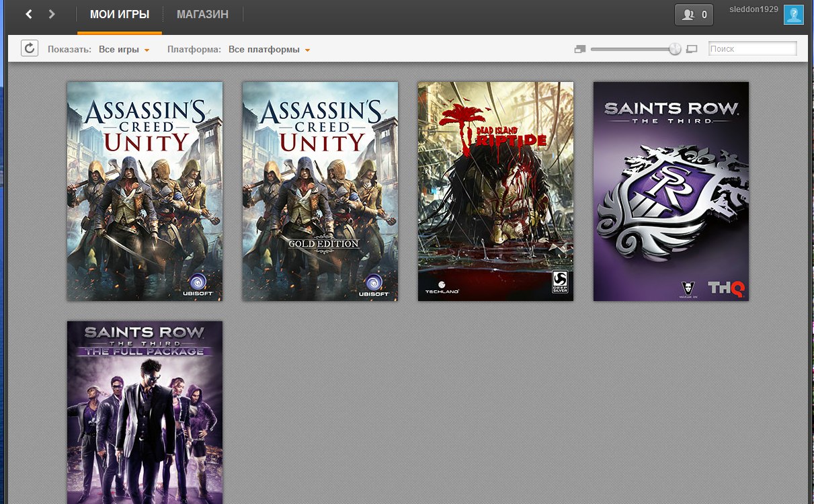The width and height of the screenshot is (814, 504).
Task: Click the tile size slider handle
Action: [x=675, y=49]
